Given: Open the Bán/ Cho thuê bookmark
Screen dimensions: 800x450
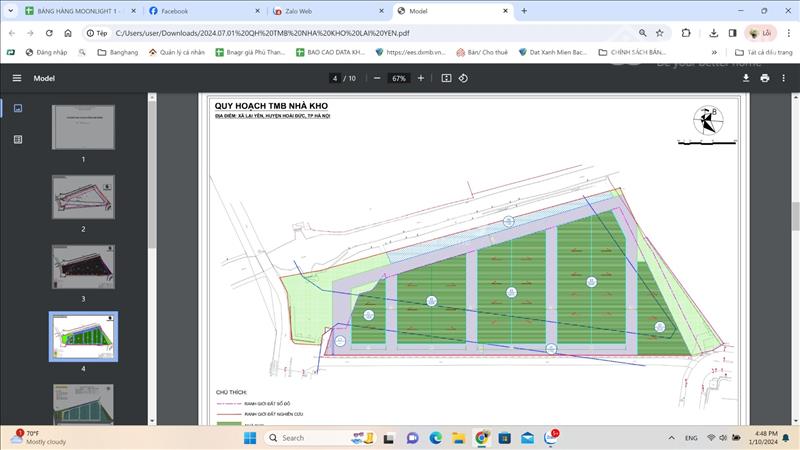Looking at the screenshot, I should point(482,52).
